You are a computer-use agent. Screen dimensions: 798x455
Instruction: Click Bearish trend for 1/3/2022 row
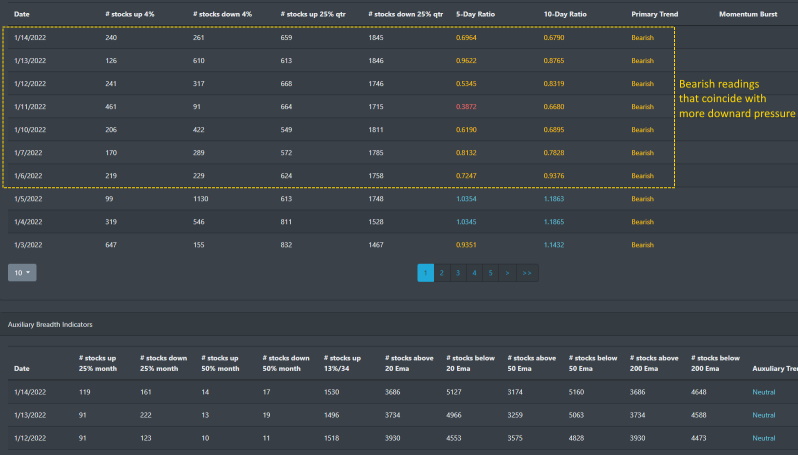(x=642, y=245)
